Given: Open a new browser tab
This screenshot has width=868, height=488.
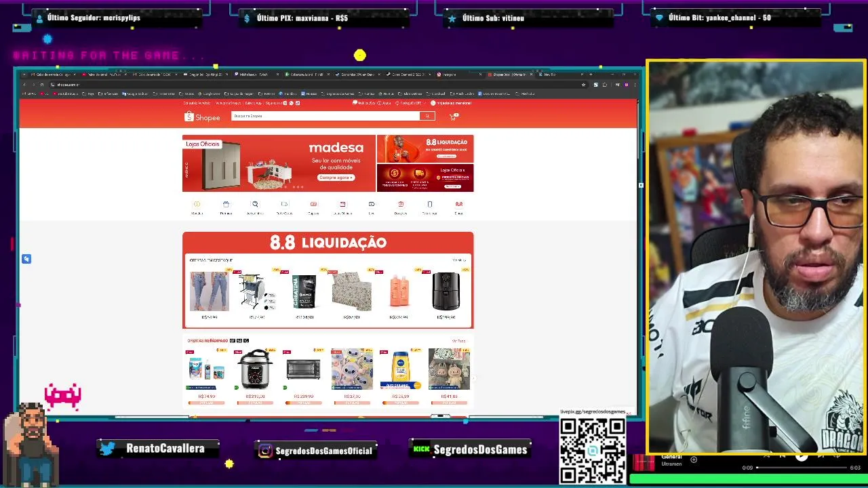Looking at the screenshot, I should (x=591, y=75).
